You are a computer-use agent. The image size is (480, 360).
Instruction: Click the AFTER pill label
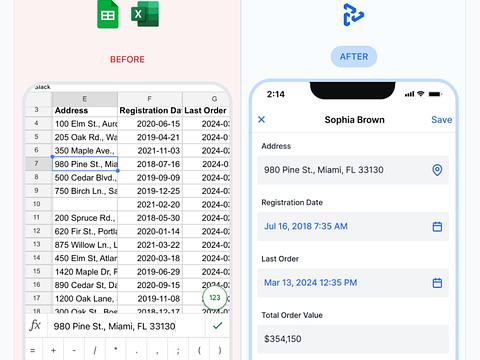[354, 57]
